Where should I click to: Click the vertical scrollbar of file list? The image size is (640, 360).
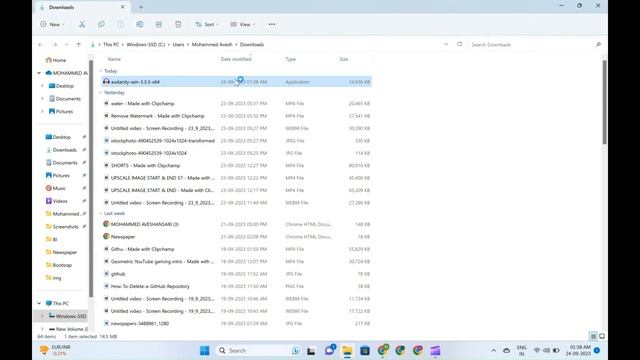tap(604, 102)
